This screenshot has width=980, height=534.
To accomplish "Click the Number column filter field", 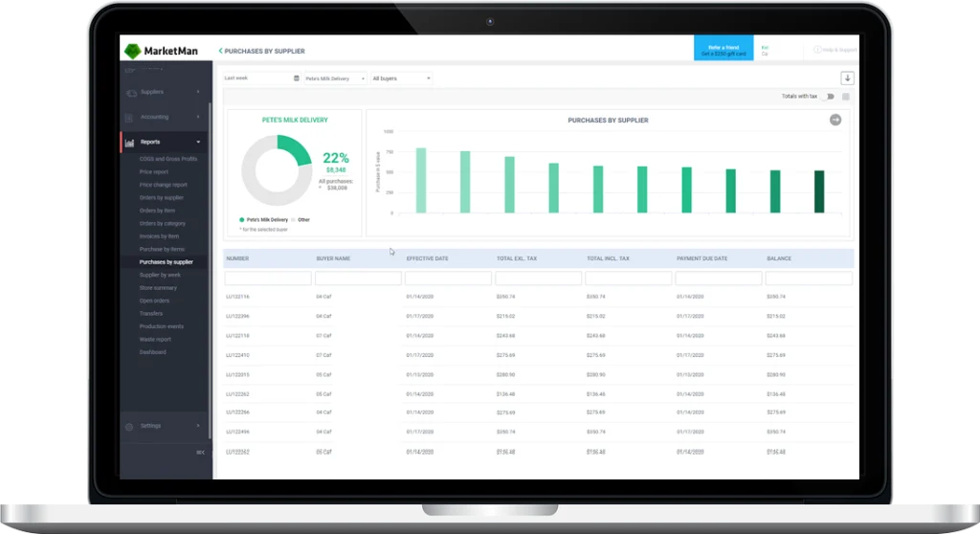I will 268,278.
